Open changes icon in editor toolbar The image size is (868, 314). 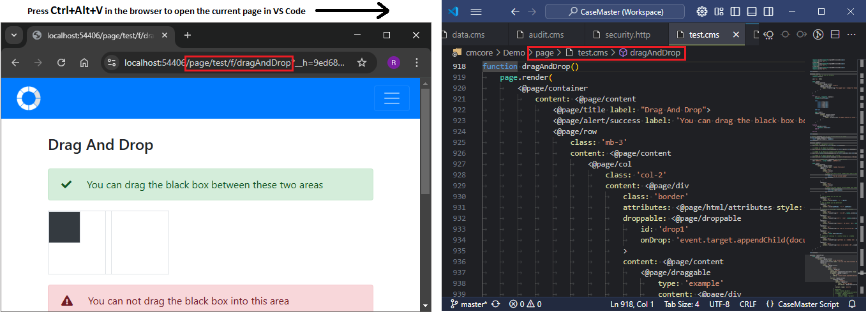click(769, 34)
